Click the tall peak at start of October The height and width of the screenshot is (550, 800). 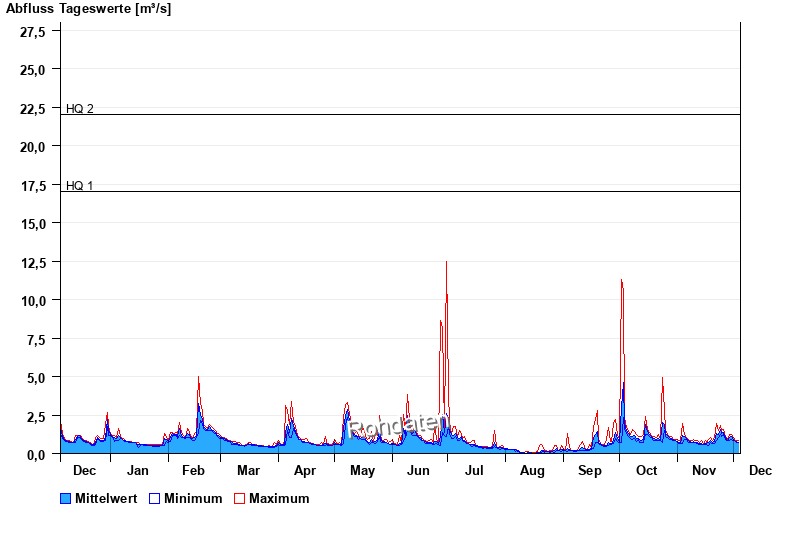tap(621, 282)
